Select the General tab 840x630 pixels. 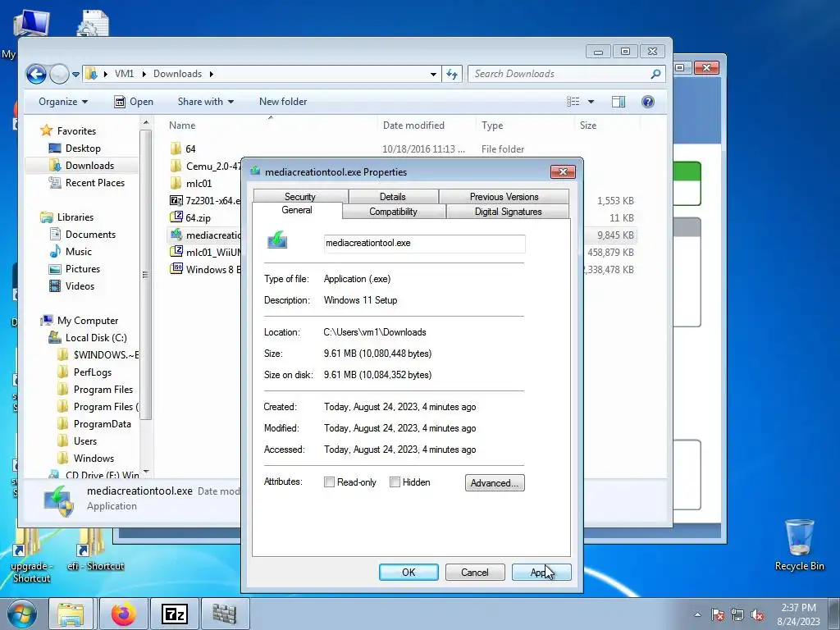click(297, 210)
